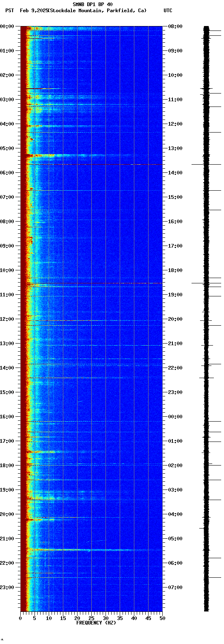Viewport: 224px width, 644px height.
Task: Click the waveform trace at its top end
Action: 206,27
